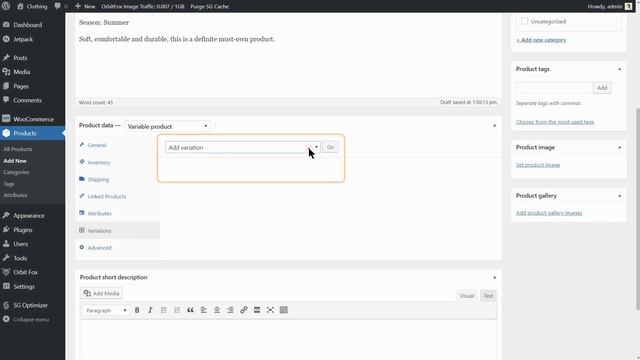
Task: Click the Add tag button
Action: click(x=602, y=88)
